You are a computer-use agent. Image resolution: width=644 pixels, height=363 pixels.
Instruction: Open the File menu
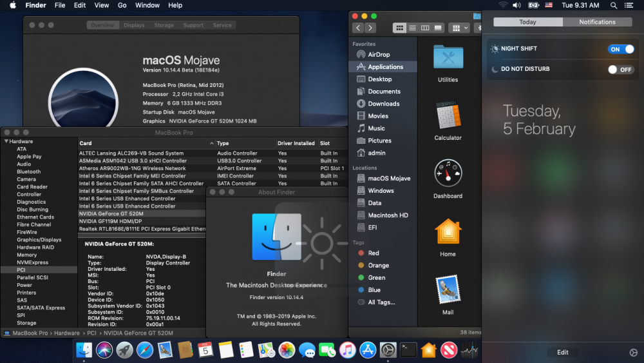point(60,5)
